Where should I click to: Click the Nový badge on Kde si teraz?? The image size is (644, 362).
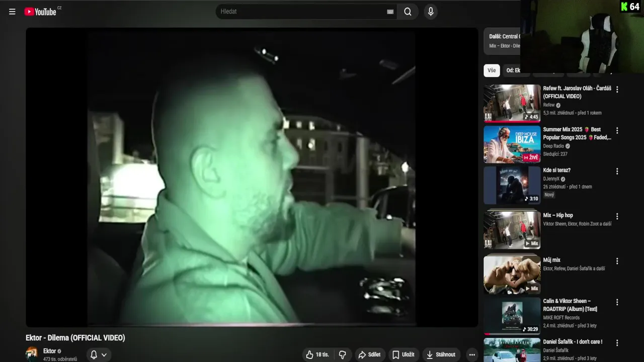[x=549, y=195]
